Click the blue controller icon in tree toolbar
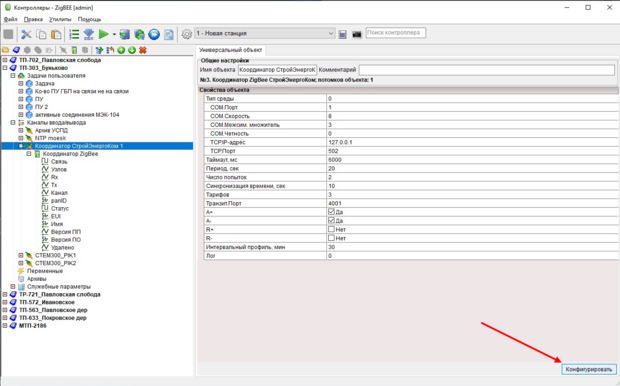Image resolution: width=620 pixels, height=386 pixels. (16, 50)
